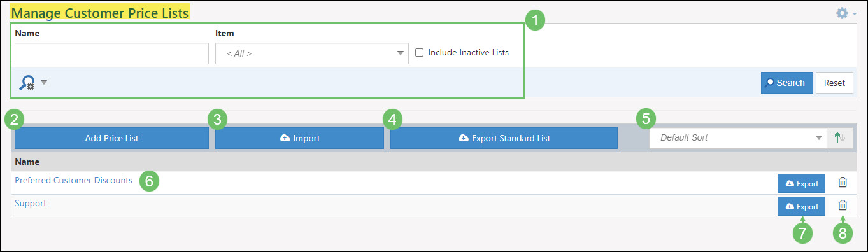Open the Default Sort dropdown
The image size is (868, 252).
(x=738, y=138)
